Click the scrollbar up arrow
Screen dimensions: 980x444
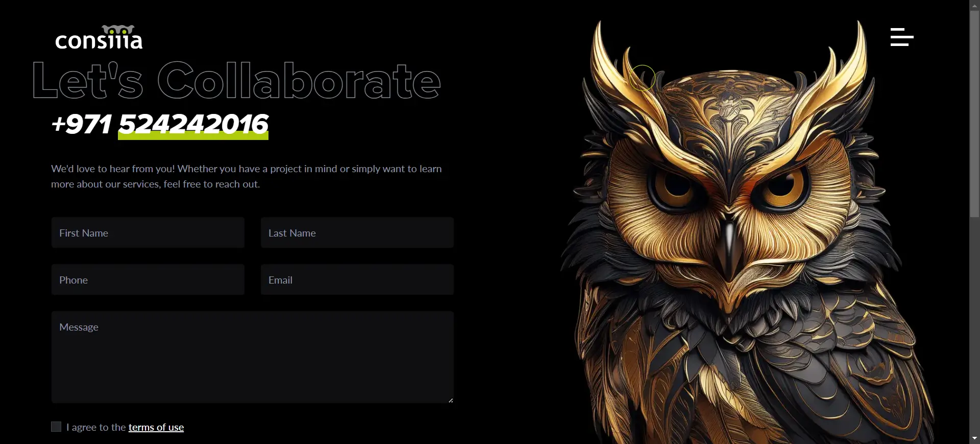[975, 5]
